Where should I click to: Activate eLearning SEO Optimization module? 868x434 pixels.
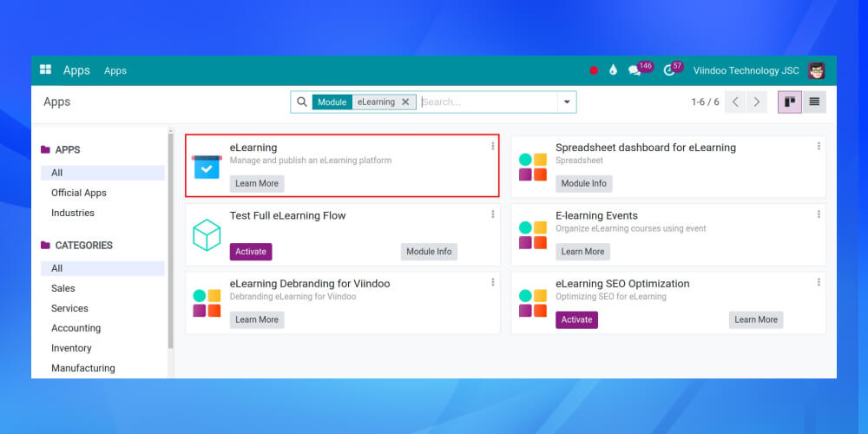pos(577,319)
